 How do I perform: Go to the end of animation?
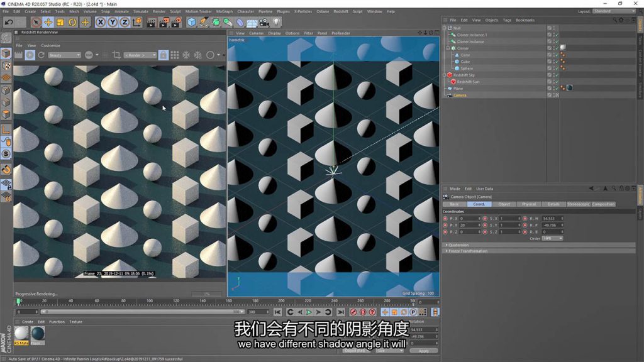click(x=340, y=312)
